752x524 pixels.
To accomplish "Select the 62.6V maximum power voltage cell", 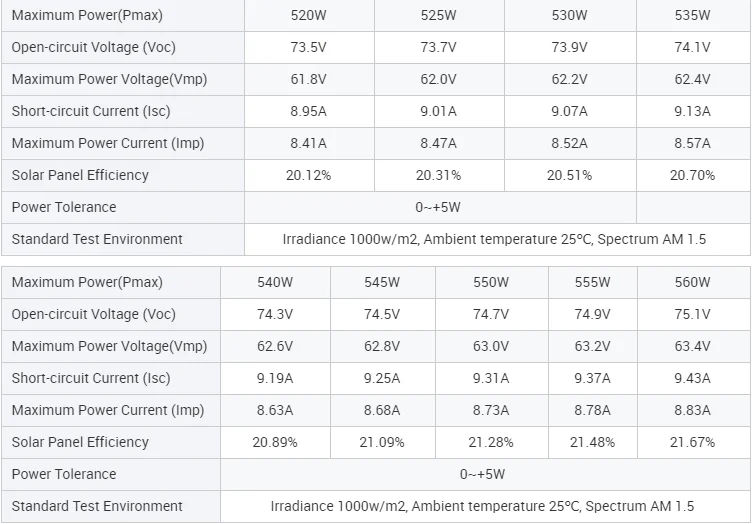I will tap(275, 346).
